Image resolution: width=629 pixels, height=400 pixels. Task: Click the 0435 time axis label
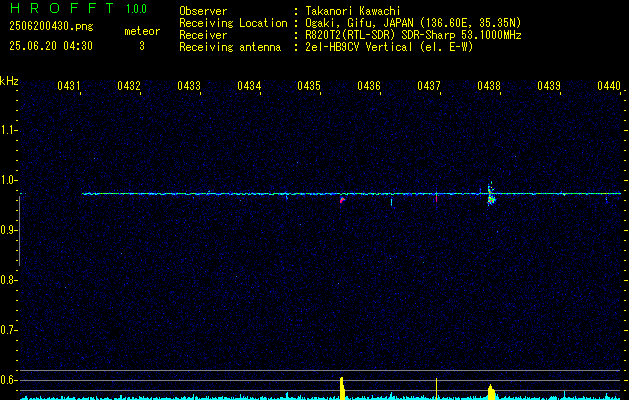(x=308, y=85)
